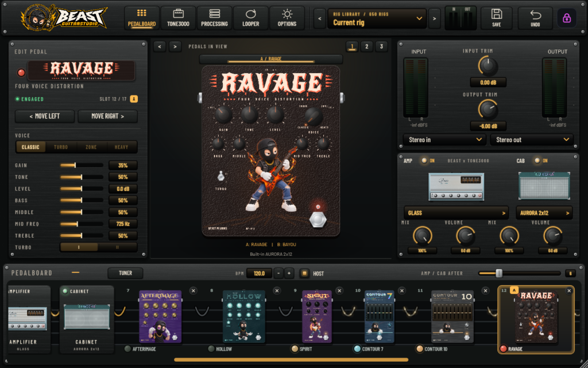
Task: Show previous pedals in view
Action: (x=160, y=47)
